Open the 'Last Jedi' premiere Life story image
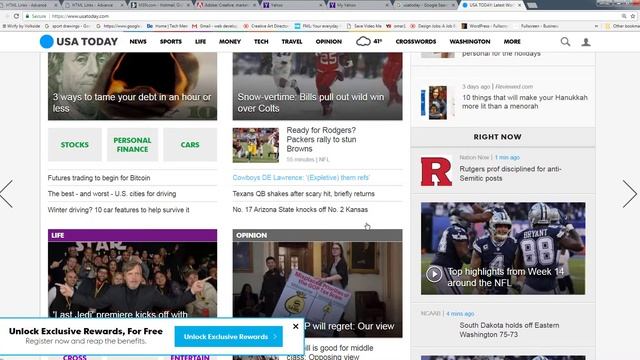Screen dimensions: 640x360 (x=132, y=280)
